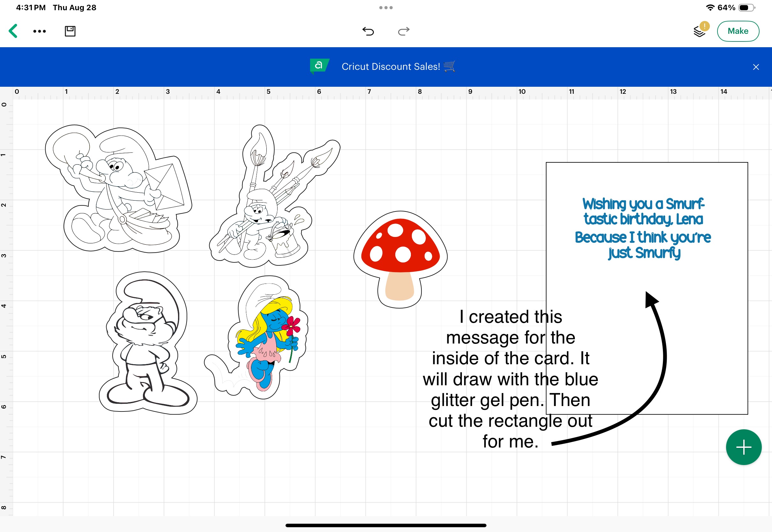Undo the last action
Screen dimensions: 772x532
coord(368,31)
